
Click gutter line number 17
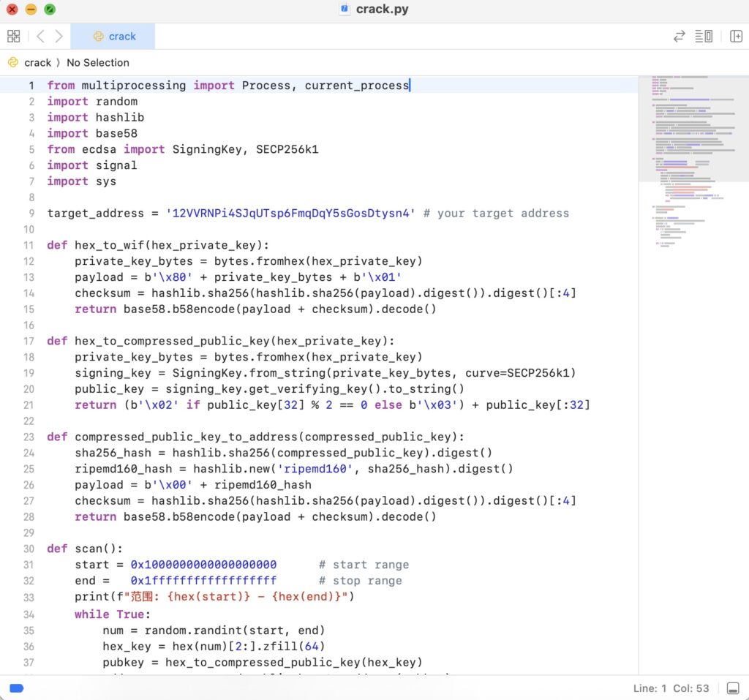(29, 341)
